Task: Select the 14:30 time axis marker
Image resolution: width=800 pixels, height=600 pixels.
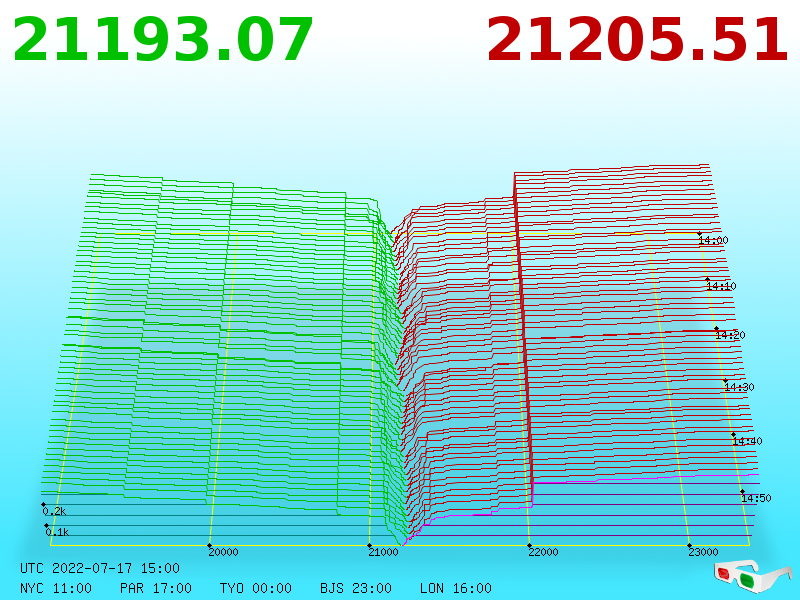Action: [x=739, y=387]
